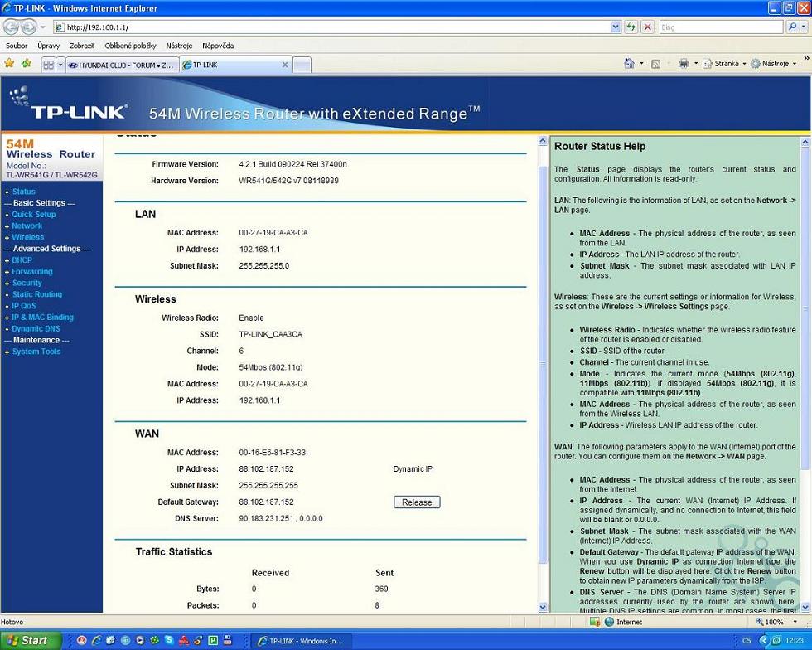The image size is (812, 650).
Task: Click the green H quick launch icon
Action: click(213, 641)
